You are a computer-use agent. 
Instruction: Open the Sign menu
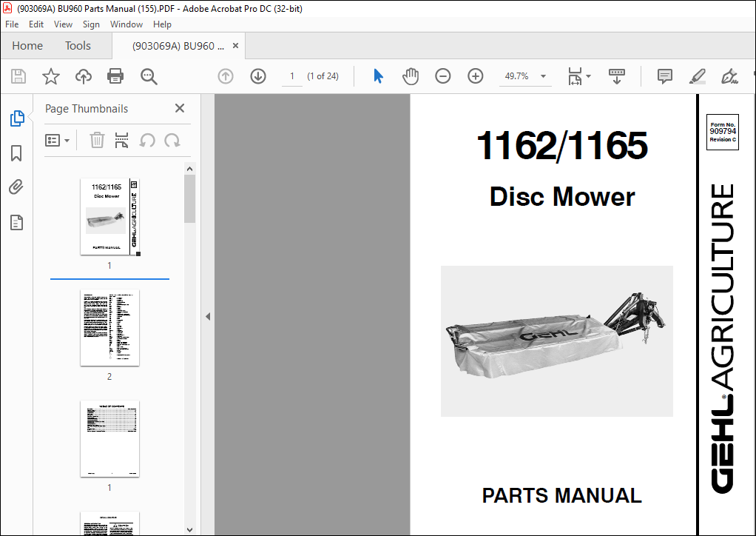pos(91,24)
